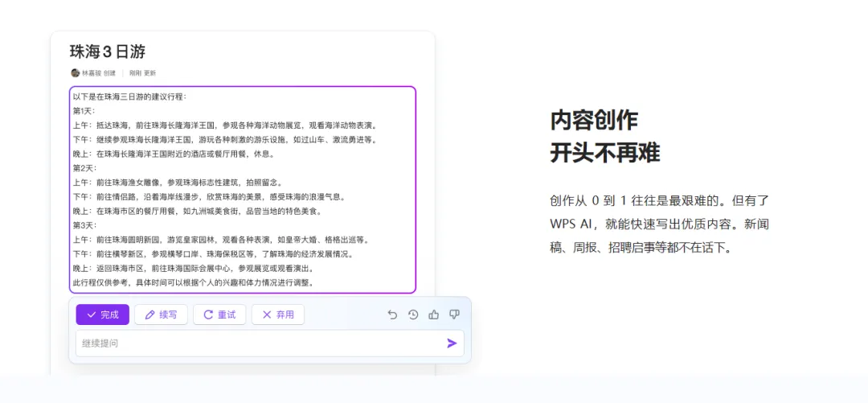Click the 弃用 button
This screenshot has width=868, height=403.
(x=278, y=315)
